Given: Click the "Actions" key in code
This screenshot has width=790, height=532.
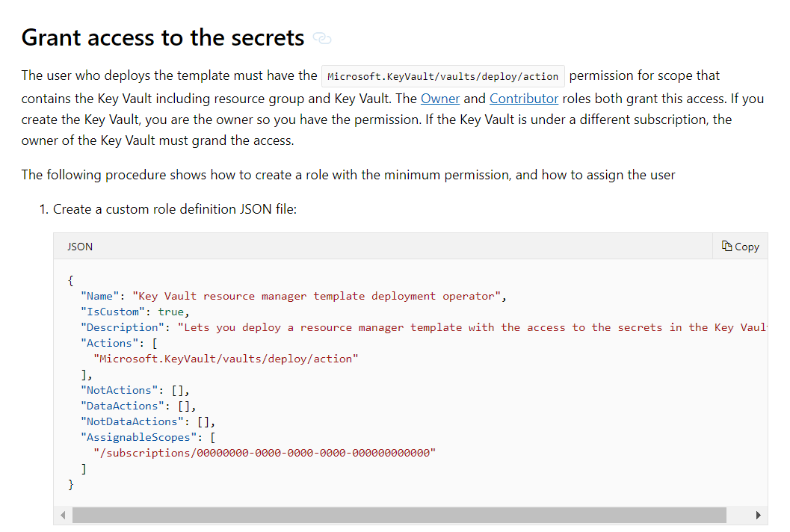Looking at the screenshot, I should click(109, 343).
